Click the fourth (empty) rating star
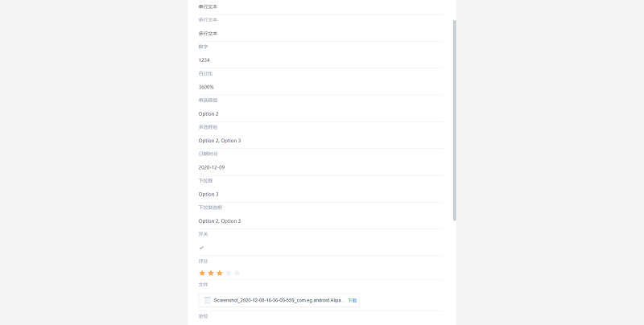Image resolution: width=644 pixels, height=325 pixels. 229,274
